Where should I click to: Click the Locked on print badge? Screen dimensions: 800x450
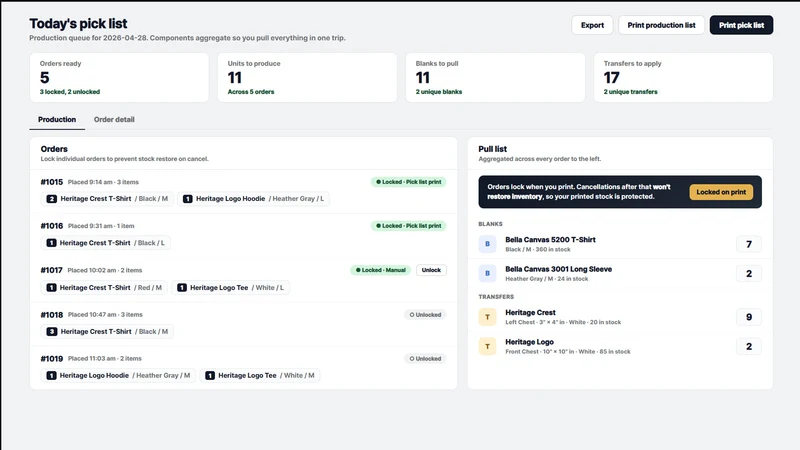(721, 192)
